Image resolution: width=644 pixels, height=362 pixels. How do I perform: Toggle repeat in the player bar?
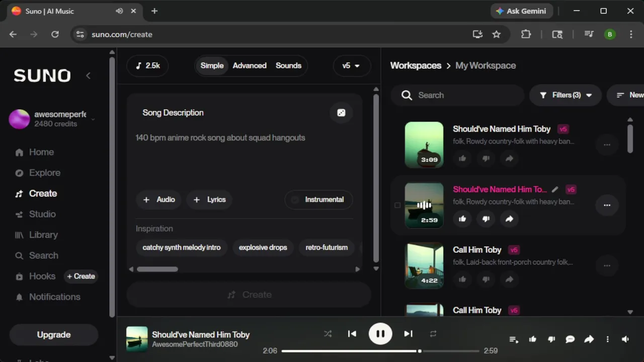(433, 334)
